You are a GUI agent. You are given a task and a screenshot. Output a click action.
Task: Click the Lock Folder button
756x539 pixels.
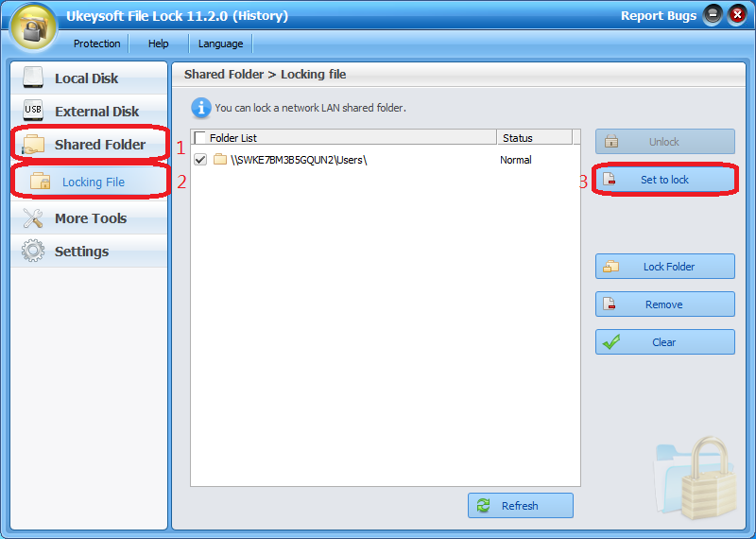coord(665,267)
